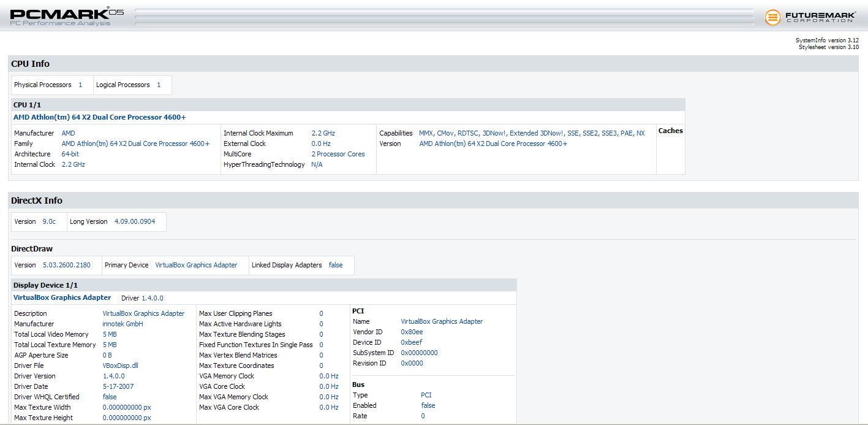This screenshot has height=425, width=868.
Task: Click the Max Active Hardware Lights label
Action: 240,324
